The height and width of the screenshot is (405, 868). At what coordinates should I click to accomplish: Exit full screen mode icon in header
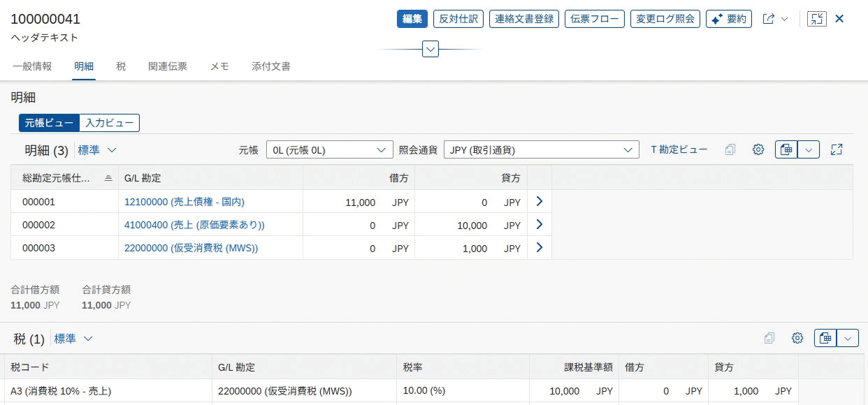tap(816, 19)
